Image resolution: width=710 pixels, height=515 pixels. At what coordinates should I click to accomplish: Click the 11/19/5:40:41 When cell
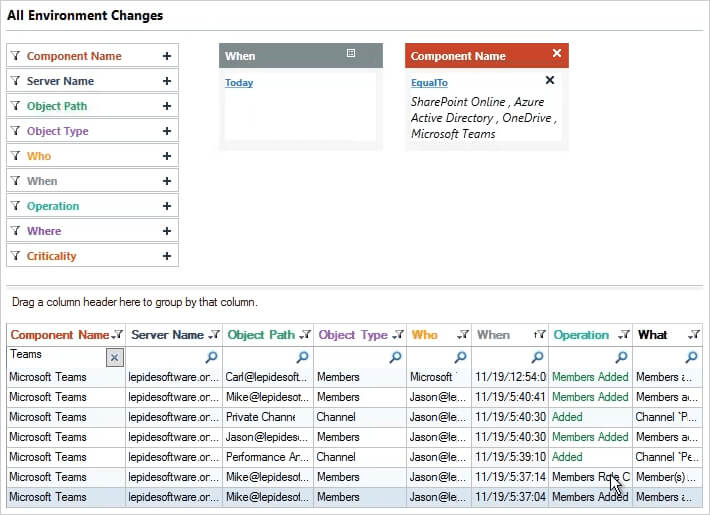510,397
